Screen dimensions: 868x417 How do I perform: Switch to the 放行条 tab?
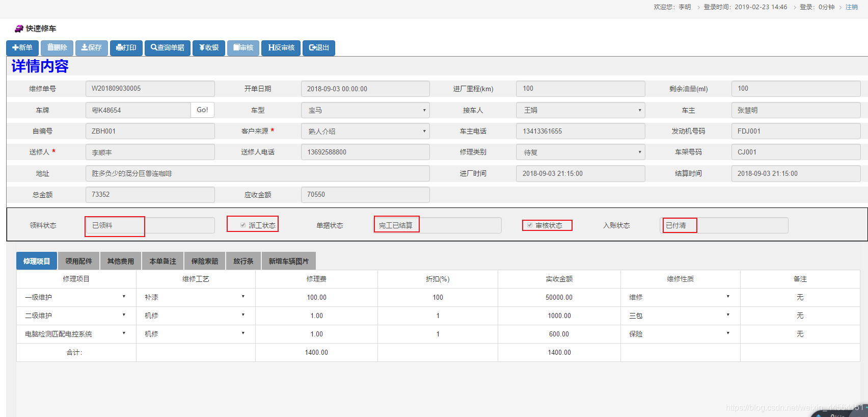[243, 260]
